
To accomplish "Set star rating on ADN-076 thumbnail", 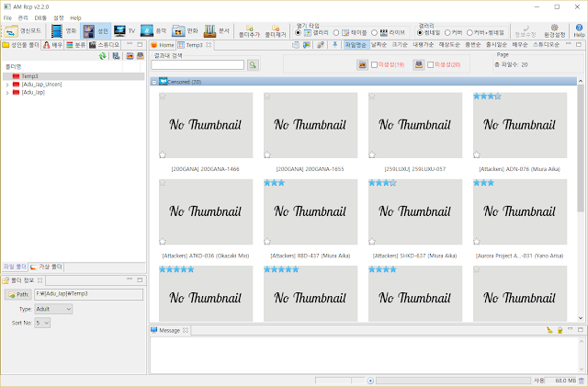I will 487,97.
